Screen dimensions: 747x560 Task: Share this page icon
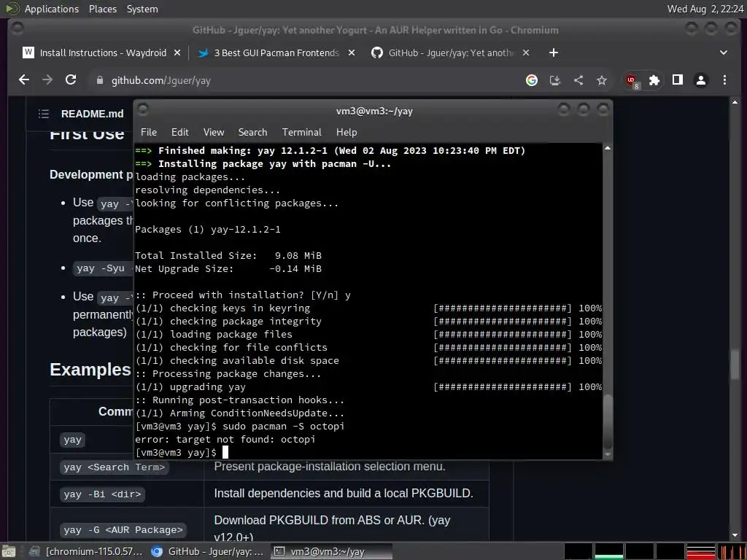578,80
